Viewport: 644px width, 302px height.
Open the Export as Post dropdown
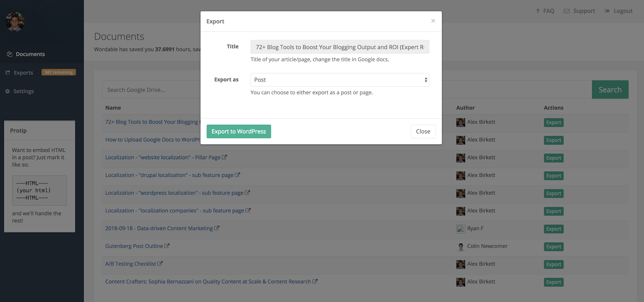[x=340, y=80]
